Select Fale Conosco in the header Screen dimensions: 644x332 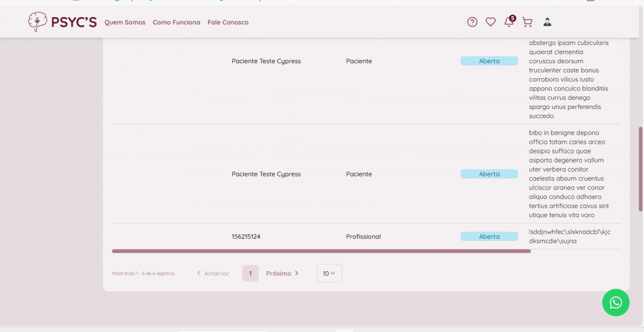(228, 23)
